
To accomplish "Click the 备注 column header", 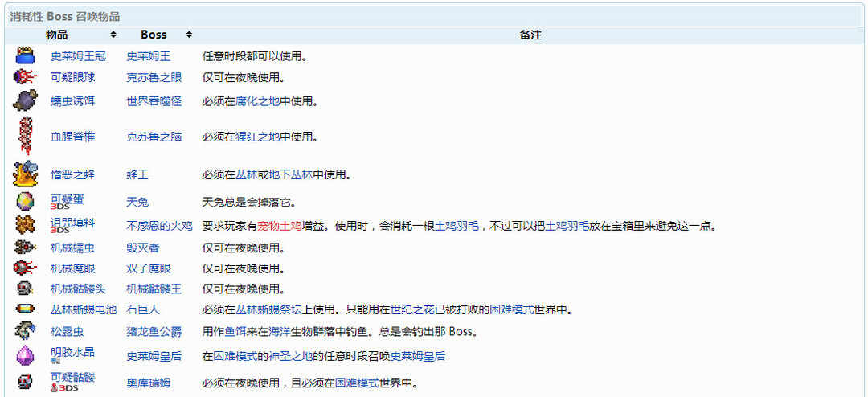I will [530, 35].
